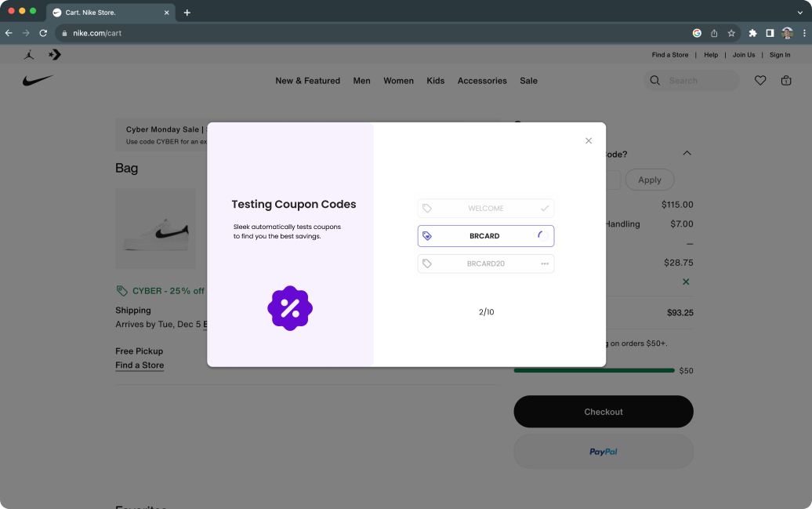Click the browser forward arrow
Image resolution: width=812 pixels, height=509 pixels.
click(x=26, y=33)
